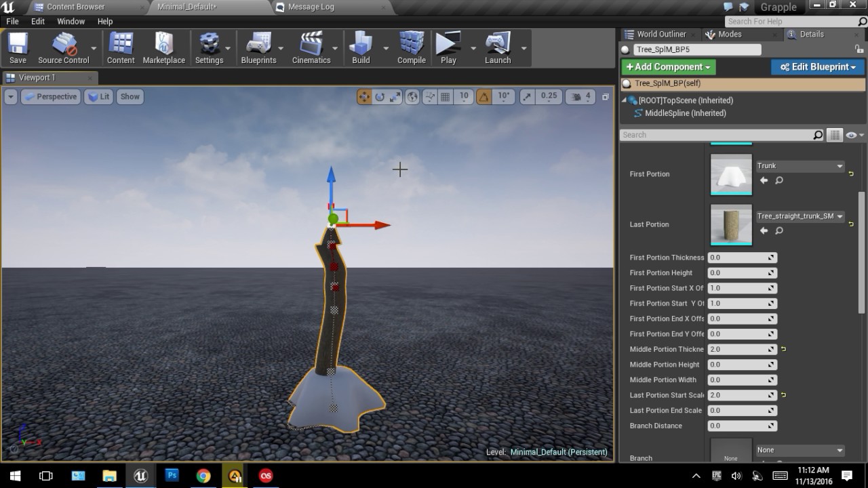Toggle scale snapping in viewport
This screenshot has width=868, height=488.
click(x=528, y=97)
